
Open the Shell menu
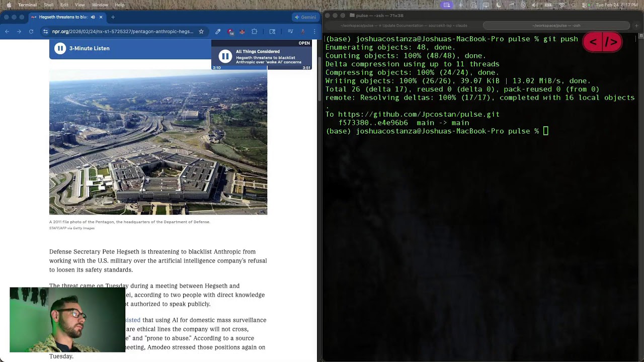(x=48, y=5)
